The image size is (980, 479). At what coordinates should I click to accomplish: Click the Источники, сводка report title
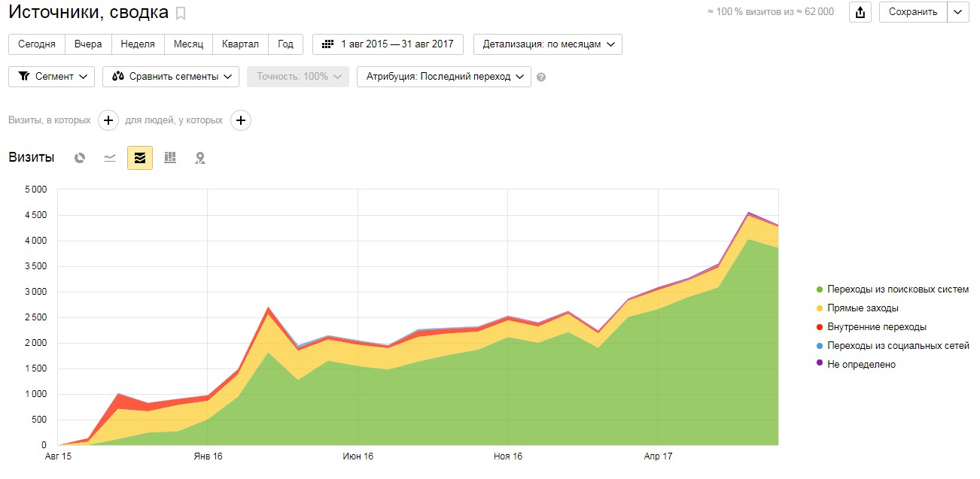[x=88, y=13]
